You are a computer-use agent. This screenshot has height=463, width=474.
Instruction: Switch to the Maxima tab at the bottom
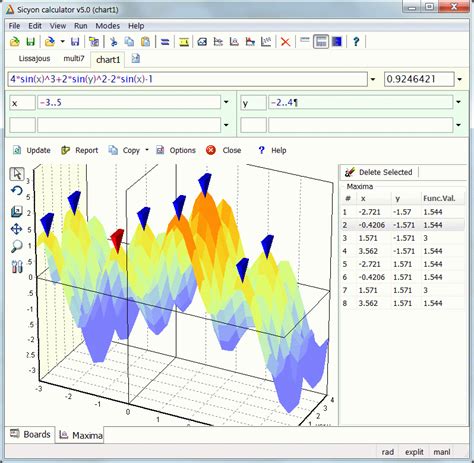pyautogui.click(x=80, y=435)
